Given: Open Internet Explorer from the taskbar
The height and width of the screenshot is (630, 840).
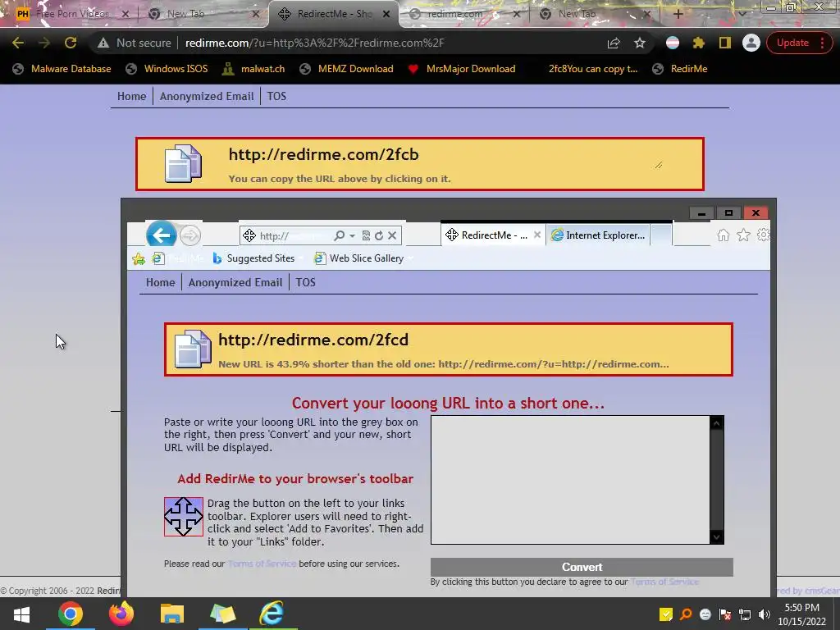Looking at the screenshot, I should click(272, 614).
